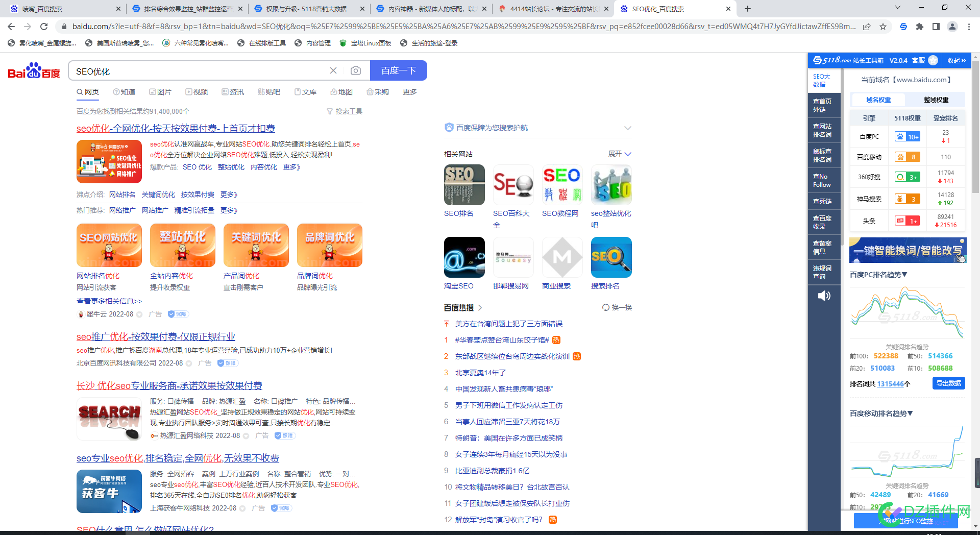Viewport: 980px width, 535px height.
Task: Expand 更多 search categories
Action: pos(410,92)
